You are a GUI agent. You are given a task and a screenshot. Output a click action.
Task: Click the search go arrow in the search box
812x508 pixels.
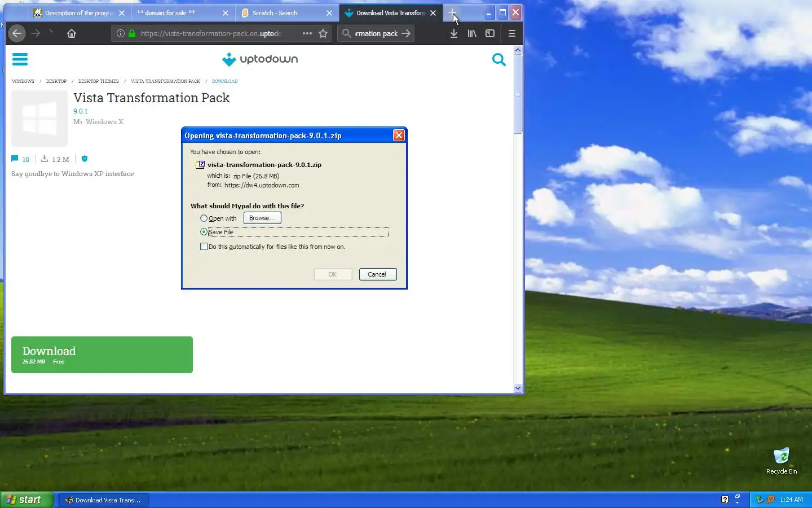(x=406, y=33)
